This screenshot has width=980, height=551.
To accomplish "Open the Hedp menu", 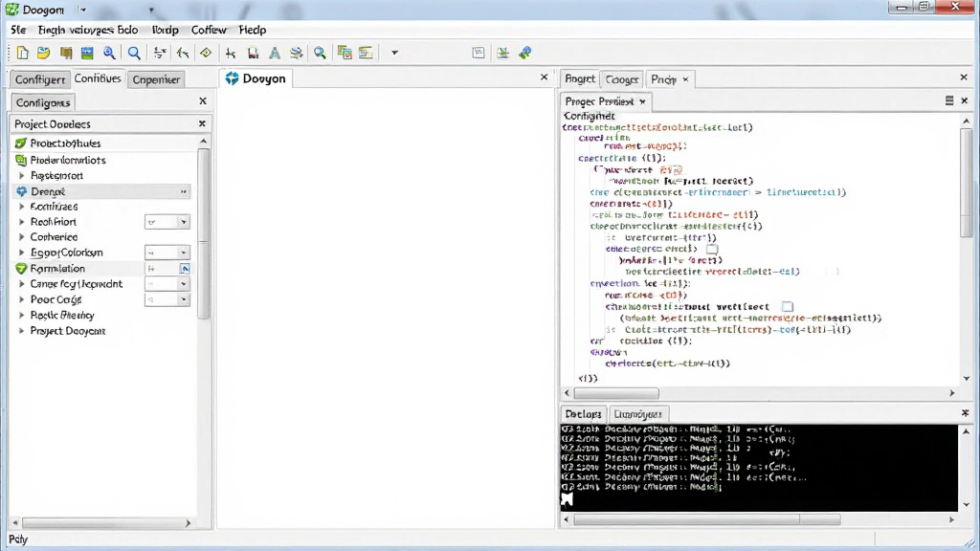I will 253,30.
